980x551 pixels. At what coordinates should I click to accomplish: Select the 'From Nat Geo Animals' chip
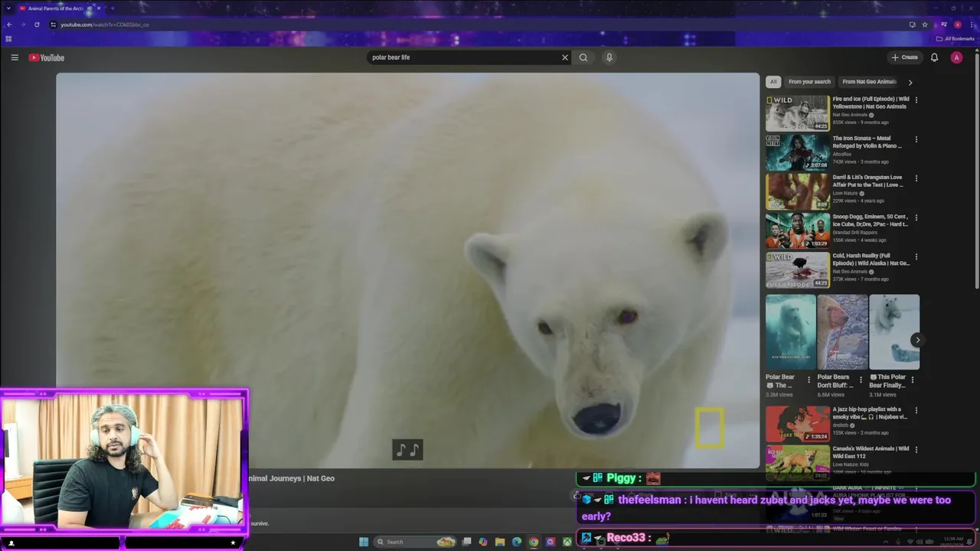click(869, 82)
